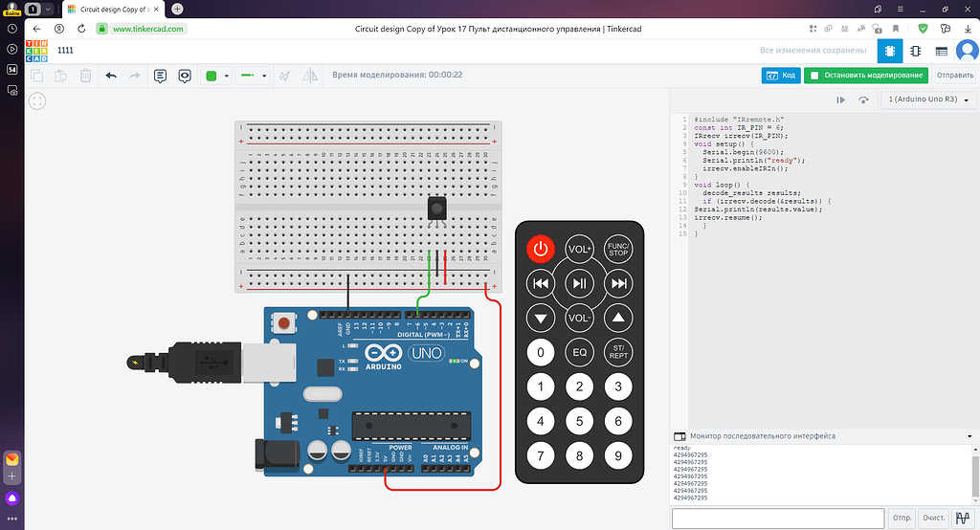The width and height of the screenshot is (980, 530).
Task: Open a new browser tab
Action: [177, 9]
